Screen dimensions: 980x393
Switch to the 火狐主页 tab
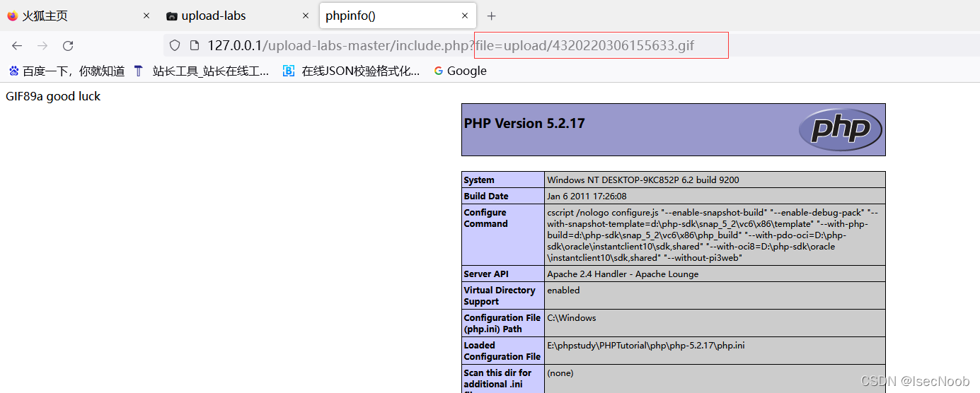pyautogui.click(x=79, y=16)
